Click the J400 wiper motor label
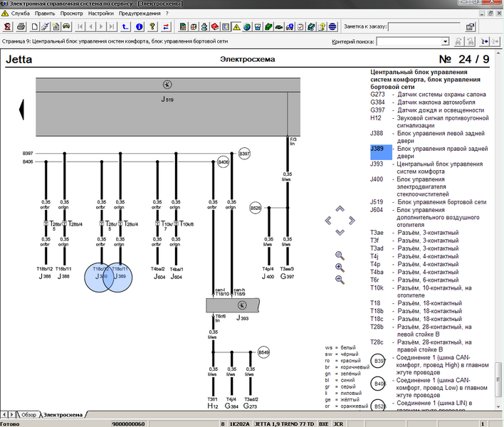This screenshot has height=427, width=504. coord(268,276)
